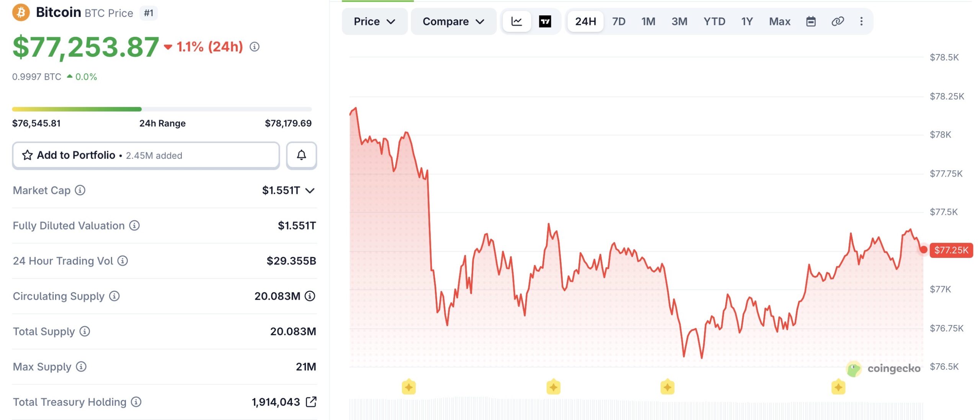Click the third news marker below chart
Image resolution: width=980 pixels, height=420 pixels.
click(x=668, y=387)
